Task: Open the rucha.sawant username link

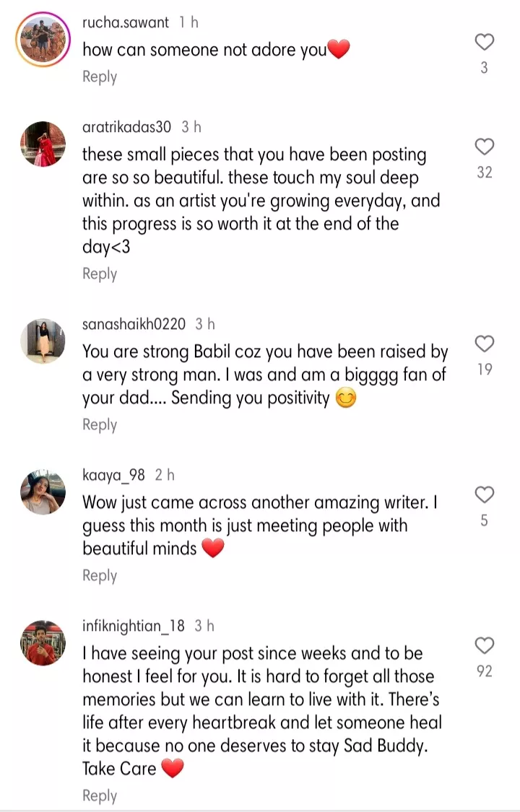Action: click(126, 22)
